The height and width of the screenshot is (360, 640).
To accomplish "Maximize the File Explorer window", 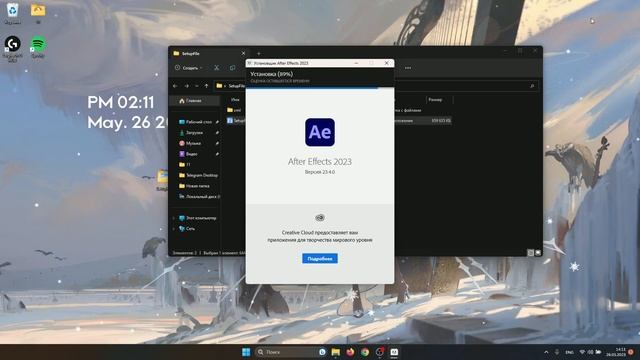I will [520, 51].
